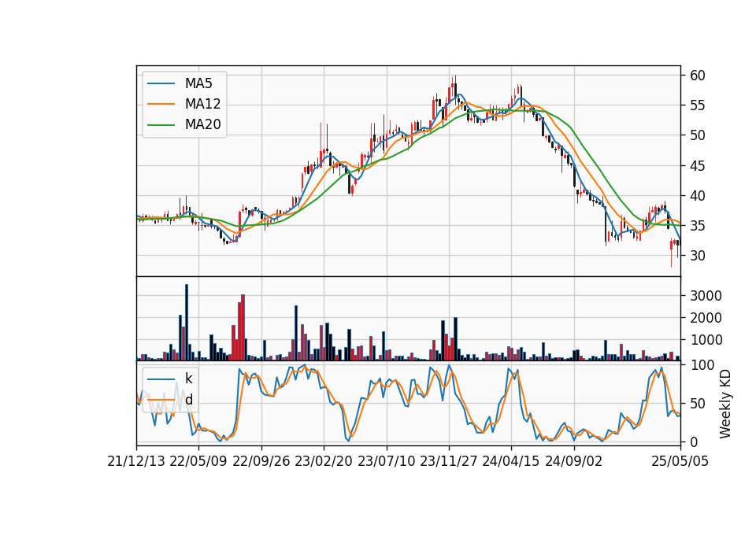Click the 60 price axis label

(698, 76)
